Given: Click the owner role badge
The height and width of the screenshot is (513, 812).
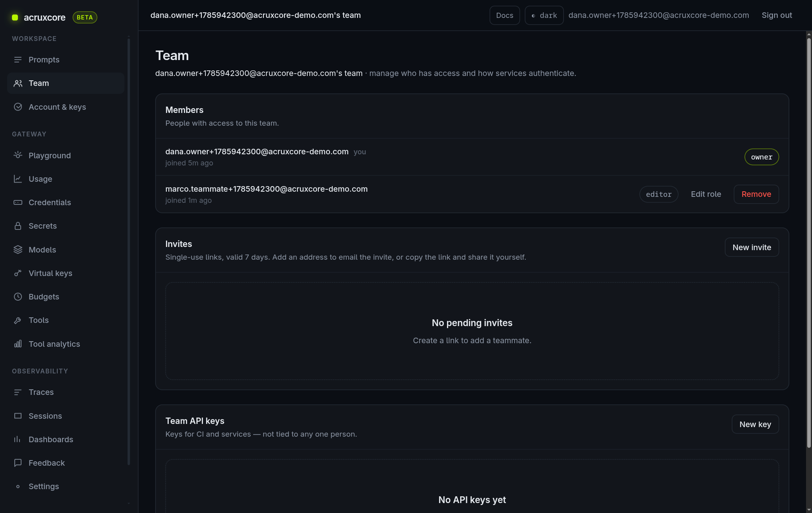Looking at the screenshot, I should (x=761, y=157).
